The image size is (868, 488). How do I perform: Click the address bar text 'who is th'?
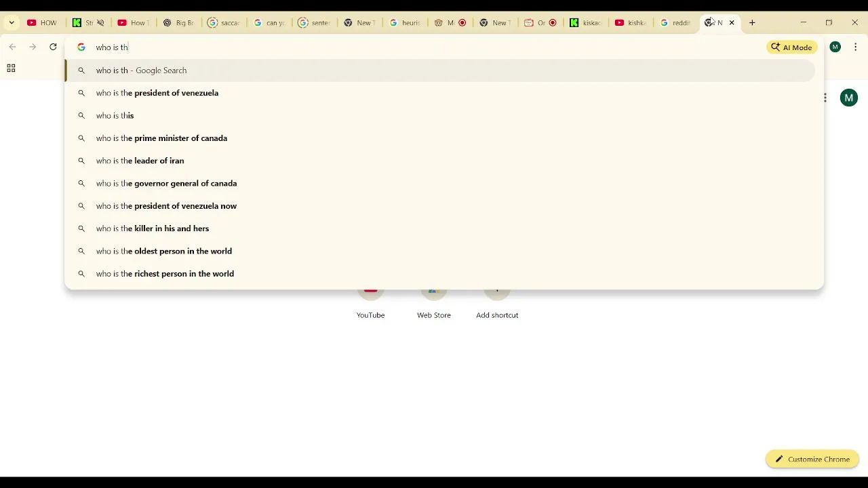[x=112, y=47]
